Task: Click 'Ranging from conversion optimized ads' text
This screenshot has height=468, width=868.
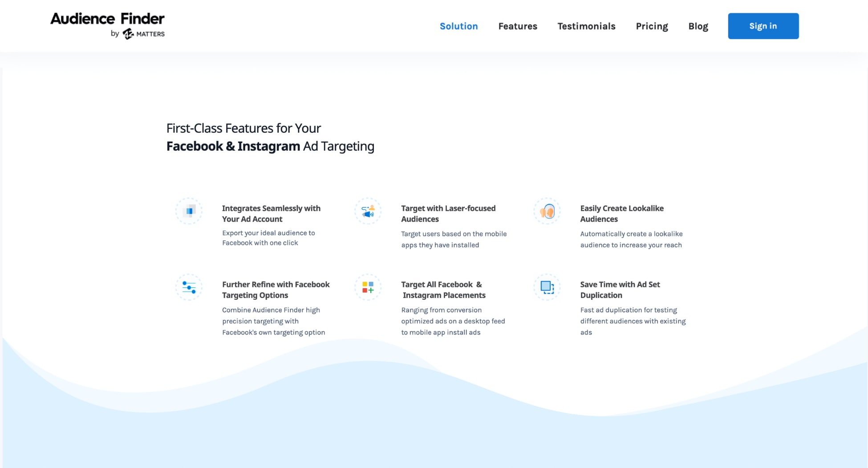Action: [x=453, y=321]
